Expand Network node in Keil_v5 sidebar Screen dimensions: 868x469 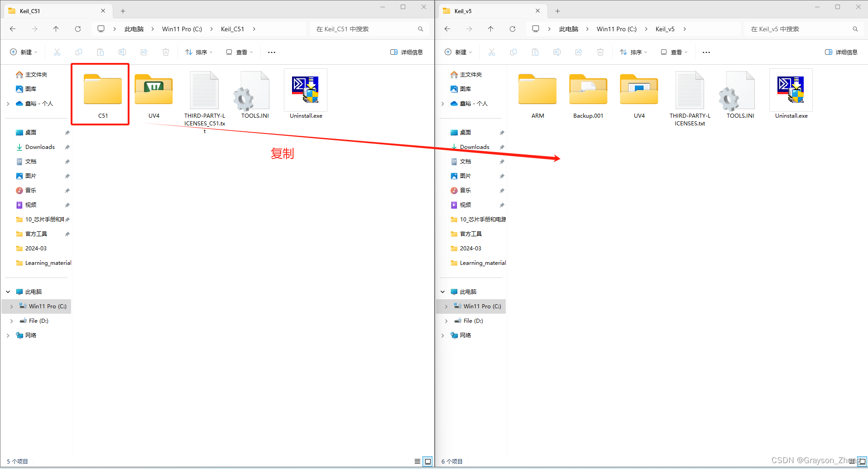pyautogui.click(x=443, y=335)
